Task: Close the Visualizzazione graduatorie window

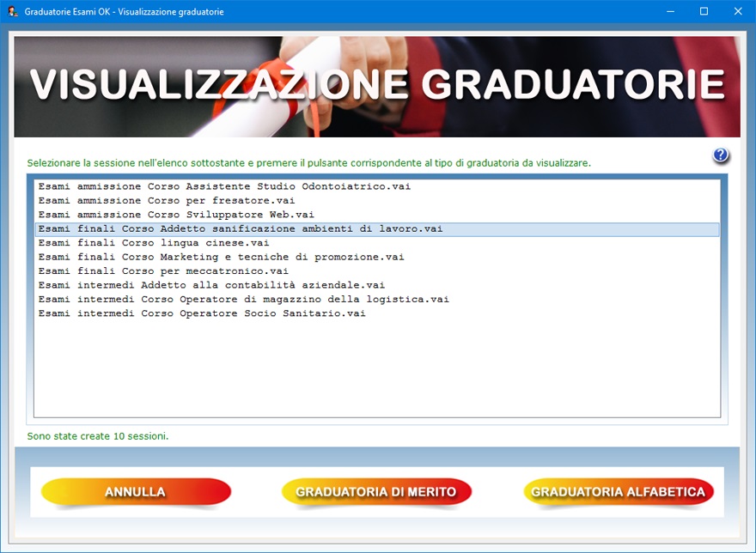Action: [x=738, y=11]
